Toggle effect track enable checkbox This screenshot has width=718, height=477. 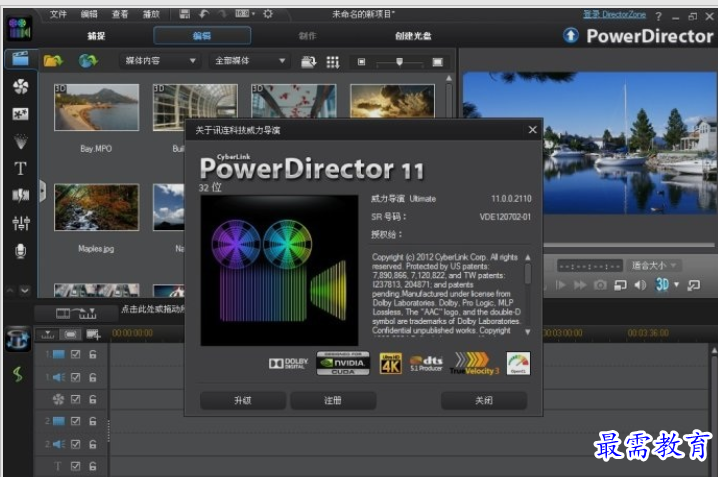76,399
